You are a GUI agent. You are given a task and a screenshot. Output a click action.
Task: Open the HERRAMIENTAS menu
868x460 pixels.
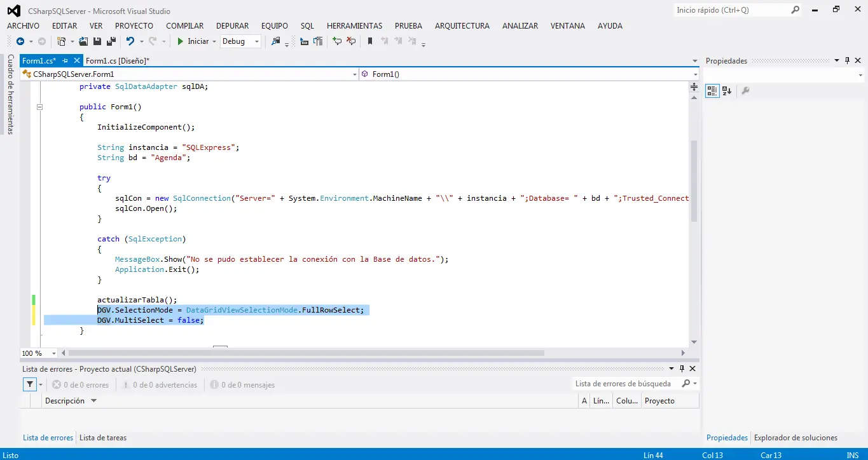click(x=355, y=26)
